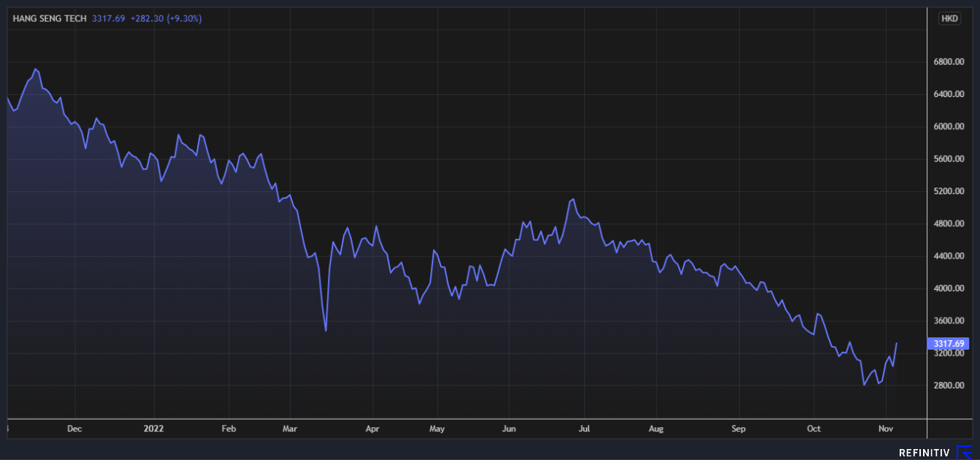Click the HANG SENG TECH chart title
980x460 pixels.
(49, 18)
